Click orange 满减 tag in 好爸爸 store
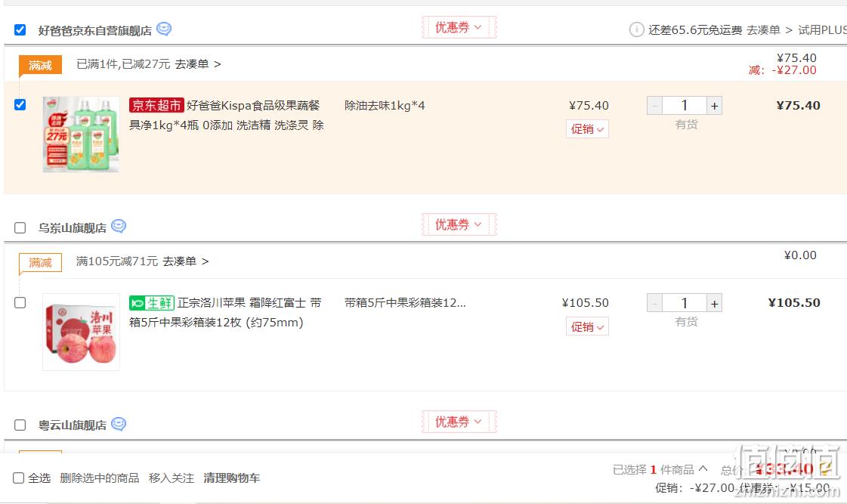This screenshot has height=504, width=847. click(x=41, y=66)
